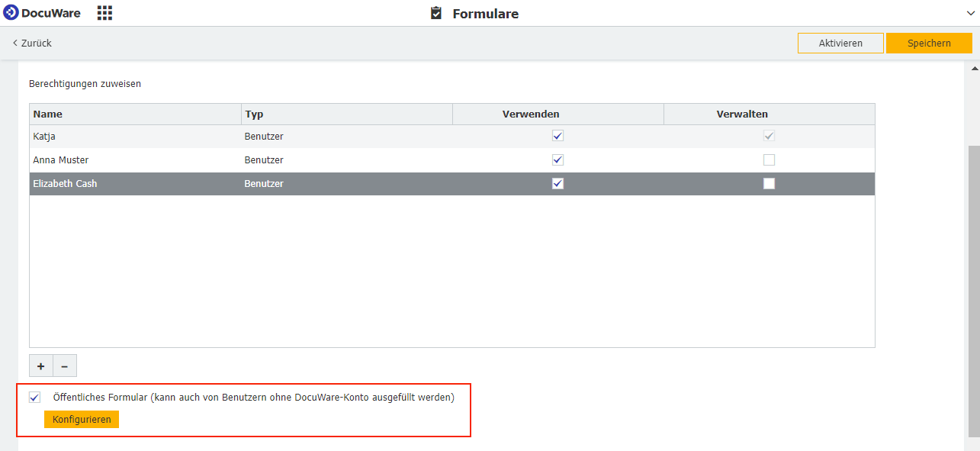Click the Typ column header
Screen dimensions: 980x451
pyautogui.click(x=346, y=114)
